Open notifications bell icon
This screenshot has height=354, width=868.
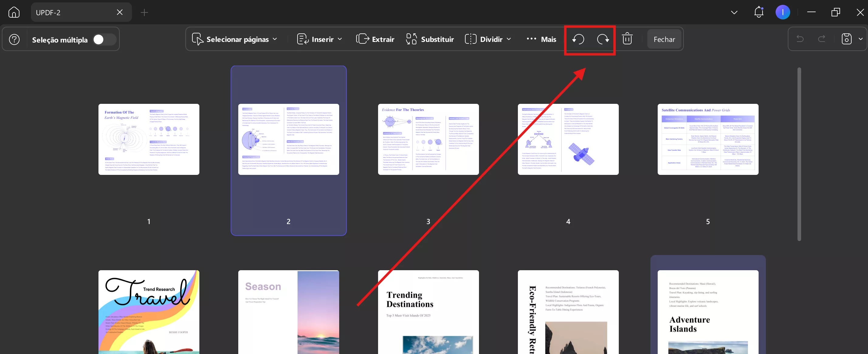point(759,12)
